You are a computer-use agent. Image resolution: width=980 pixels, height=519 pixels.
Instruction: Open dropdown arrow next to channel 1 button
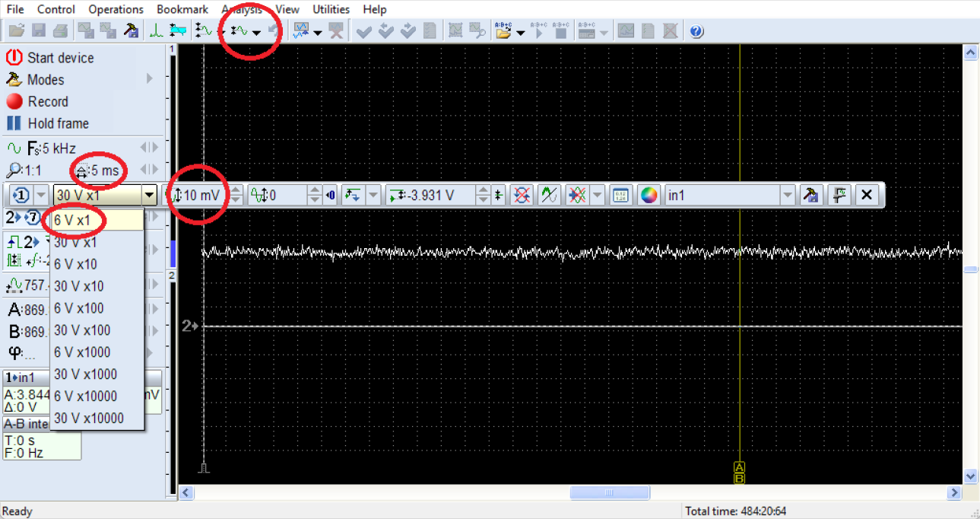(40, 196)
